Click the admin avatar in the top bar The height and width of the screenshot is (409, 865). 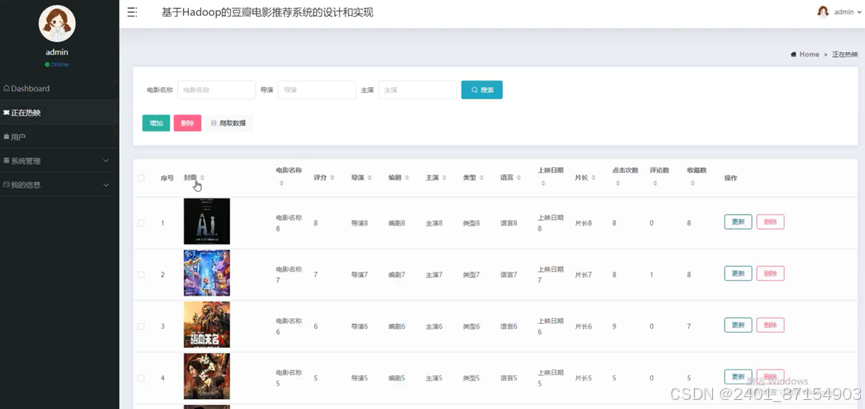pos(823,12)
